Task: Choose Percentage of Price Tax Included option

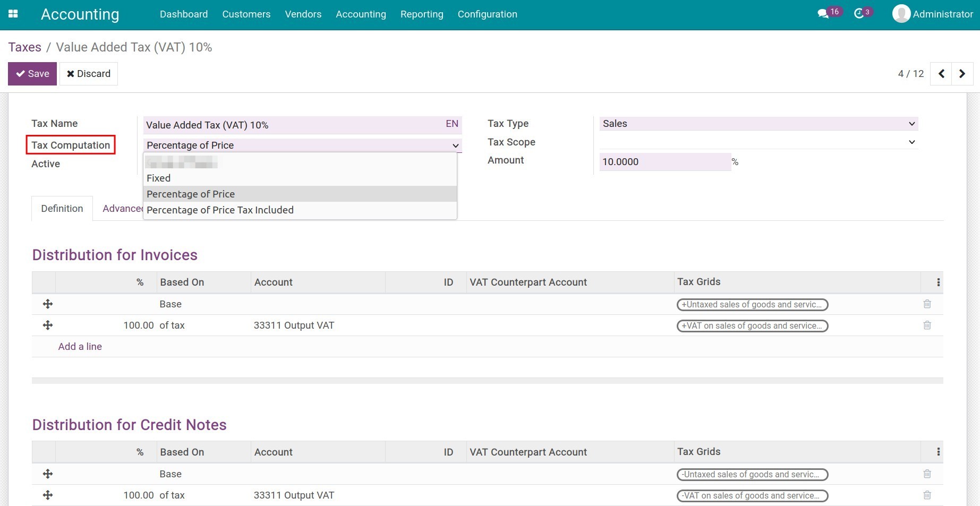Action: tap(220, 210)
